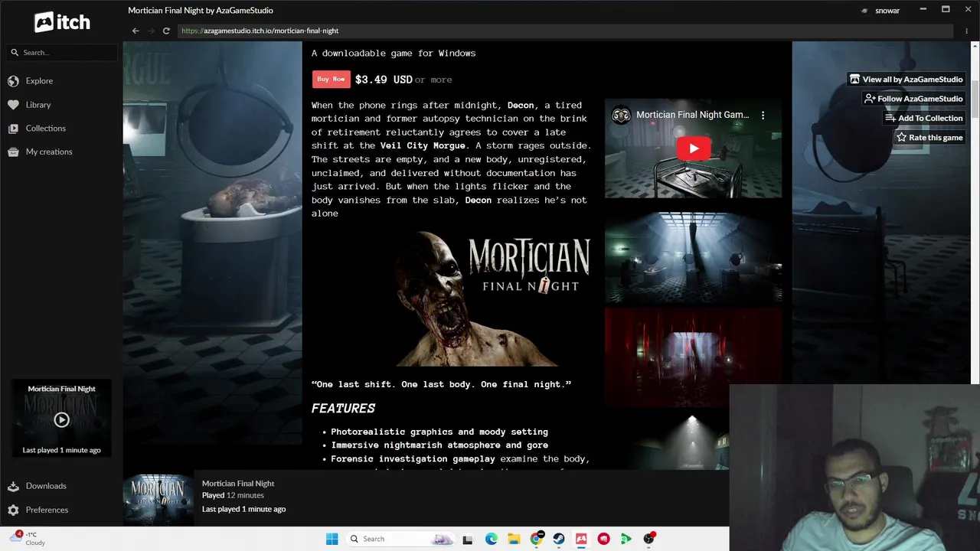
Task: Open Preferences in the sidebar
Action: coord(47,510)
